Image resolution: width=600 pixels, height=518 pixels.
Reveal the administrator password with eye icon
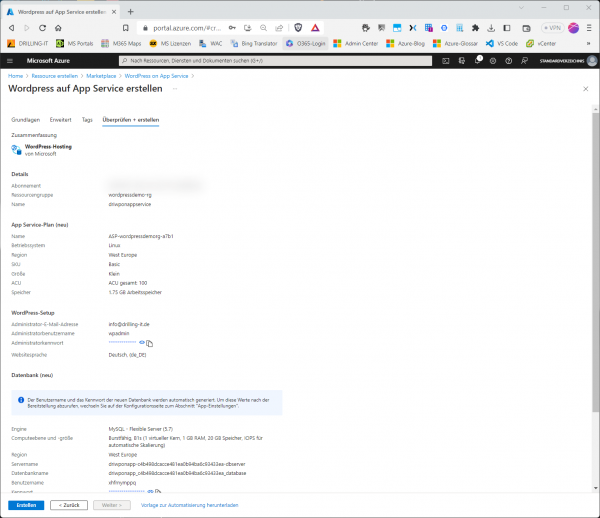[x=142, y=342]
